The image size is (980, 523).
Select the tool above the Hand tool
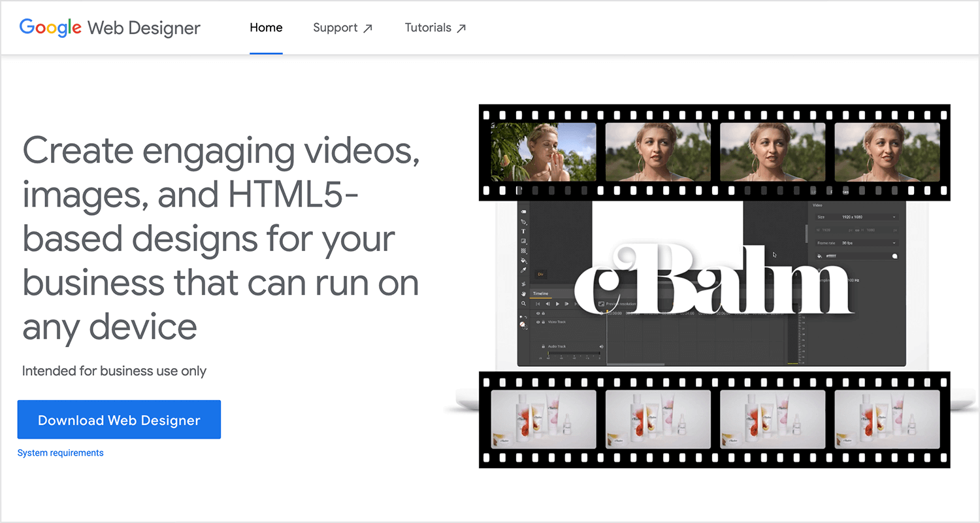[x=523, y=284]
